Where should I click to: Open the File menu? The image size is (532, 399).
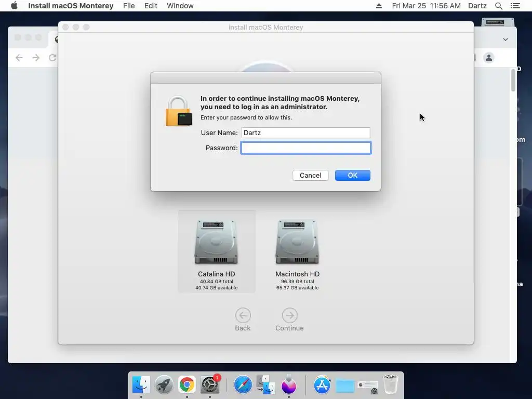129,6
